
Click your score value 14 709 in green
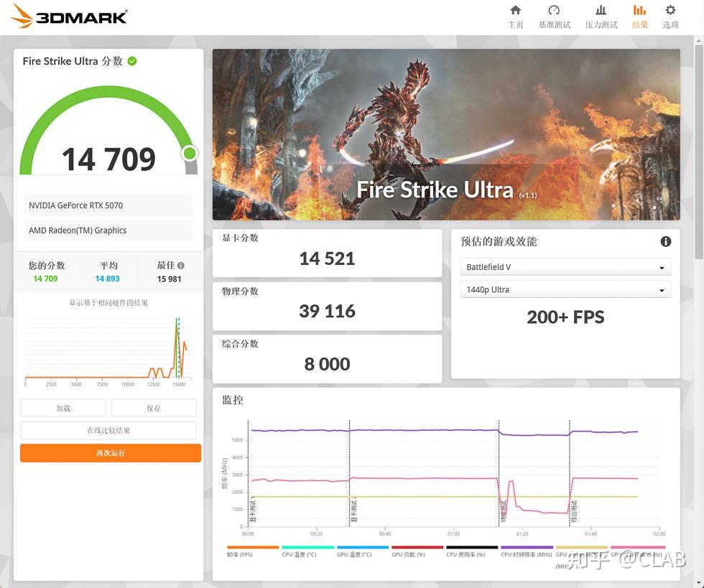coord(45,279)
